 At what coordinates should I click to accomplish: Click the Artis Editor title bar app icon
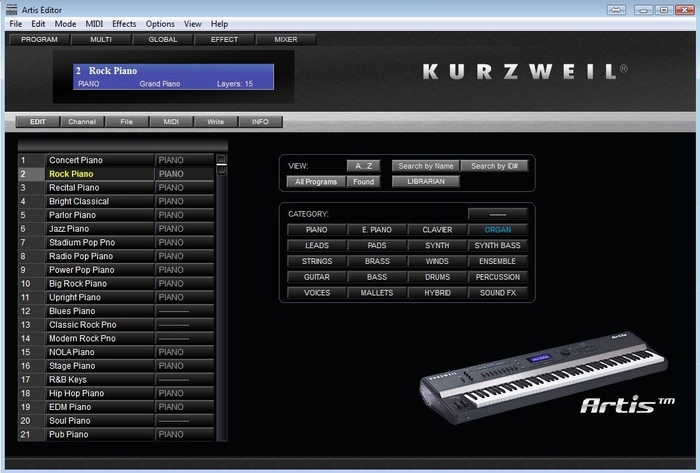click(x=12, y=9)
